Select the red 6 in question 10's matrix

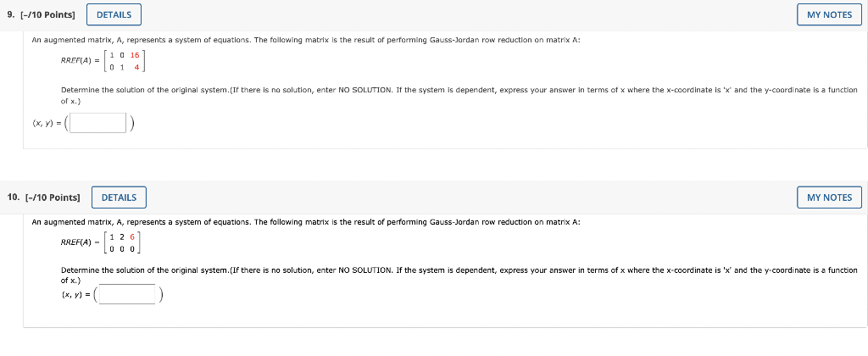(x=132, y=236)
